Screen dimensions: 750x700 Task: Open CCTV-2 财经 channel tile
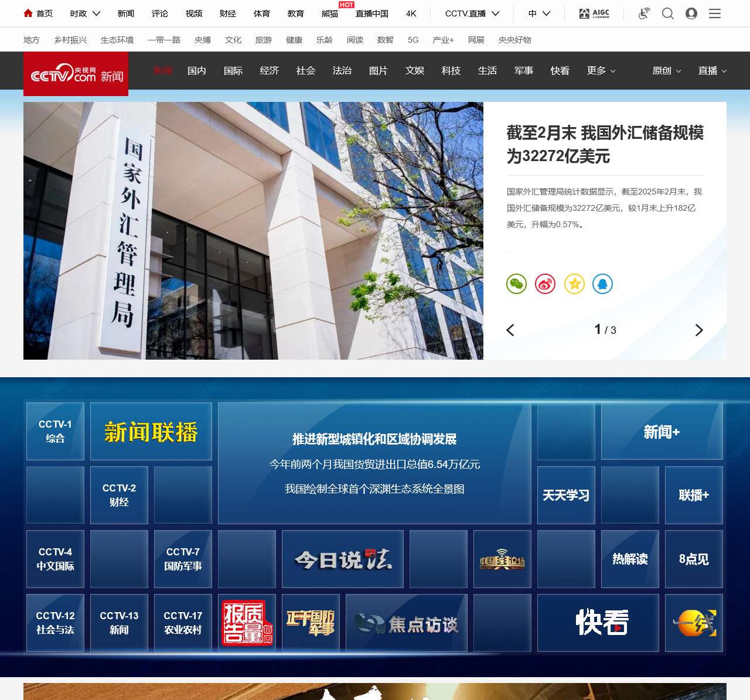pos(119,496)
